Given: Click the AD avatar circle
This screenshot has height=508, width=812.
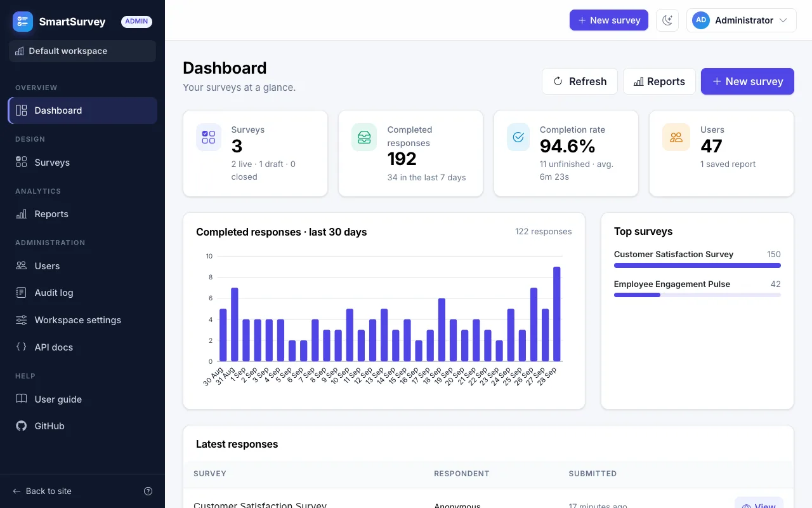Looking at the screenshot, I should [701, 20].
